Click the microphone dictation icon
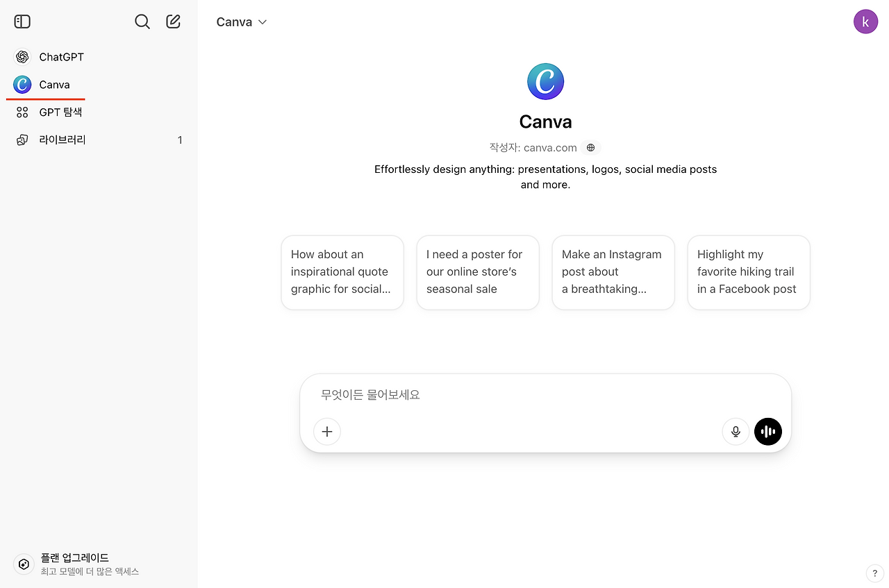Screen dimensions: 889x588 [x=736, y=432]
